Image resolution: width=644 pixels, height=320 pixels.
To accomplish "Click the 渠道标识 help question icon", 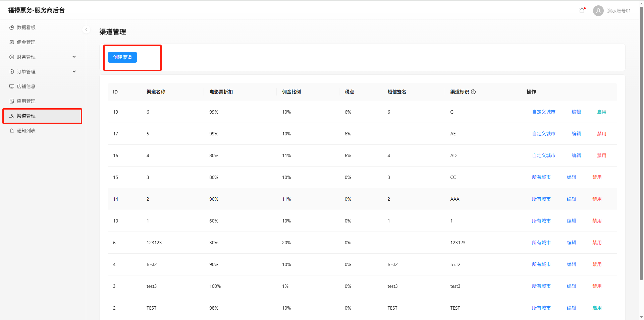I will coord(473,92).
